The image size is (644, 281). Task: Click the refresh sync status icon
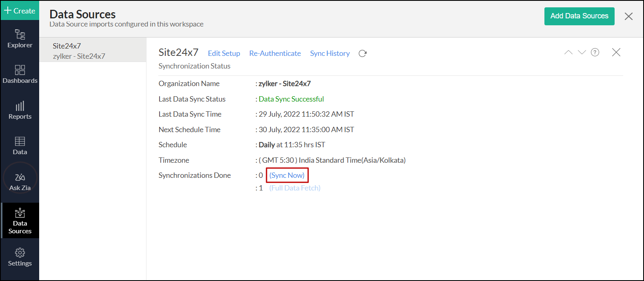pos(362,53)
